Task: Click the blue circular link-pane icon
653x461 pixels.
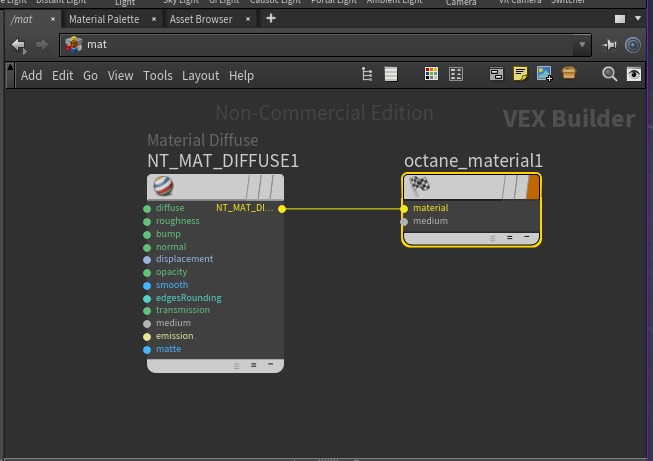Action: point(633,45)
